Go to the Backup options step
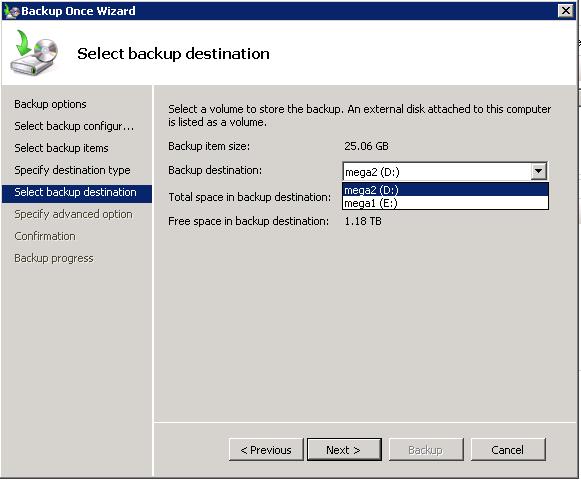The height and width of the screenshot is (480, 581). pyautogui.click(x=50, y=104)
